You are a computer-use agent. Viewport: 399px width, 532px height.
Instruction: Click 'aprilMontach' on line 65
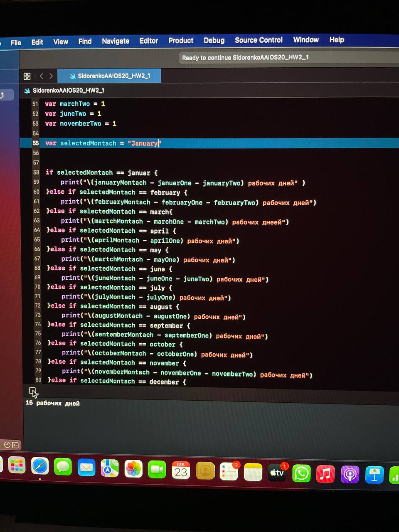tap(117, 240)
